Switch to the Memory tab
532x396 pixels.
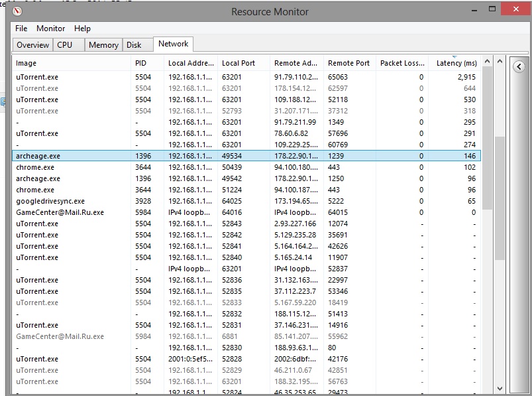(103, 45)
